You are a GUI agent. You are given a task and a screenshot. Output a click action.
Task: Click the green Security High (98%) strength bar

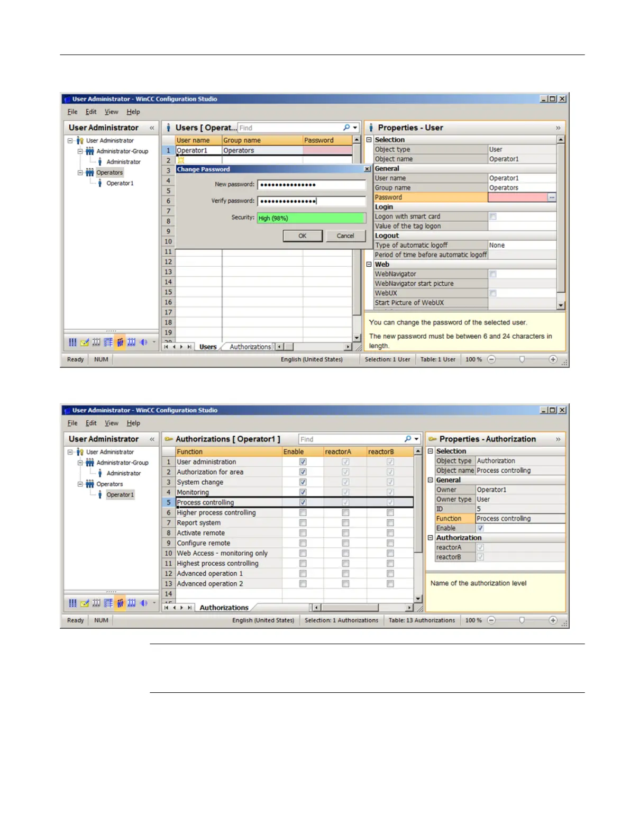coord(312,218)
